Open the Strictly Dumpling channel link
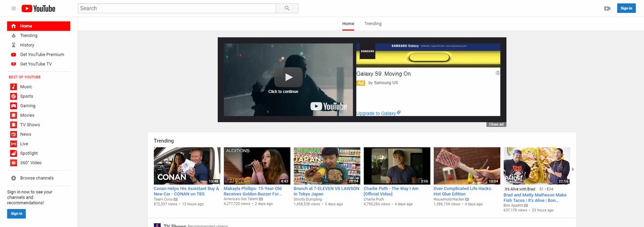644x227 pixels. coord(309,199)
